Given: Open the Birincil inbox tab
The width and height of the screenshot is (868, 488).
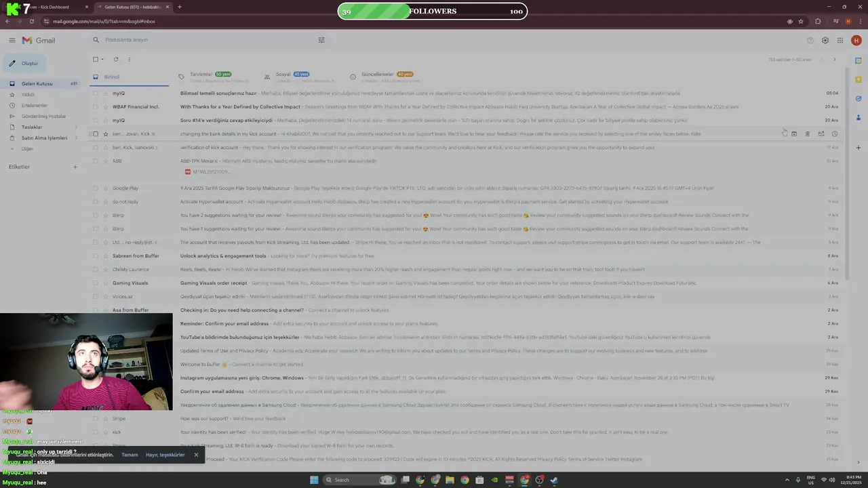Looking at the screenshot, I should (x=129, y=77).
